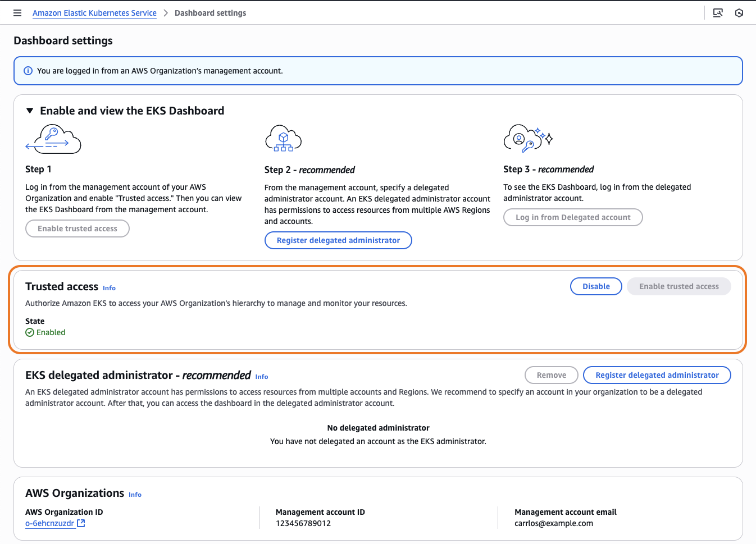Click the Step 2 cloud-with-cube illustration icon
This screenshot has height=544, width=756.
click(284, 138)
